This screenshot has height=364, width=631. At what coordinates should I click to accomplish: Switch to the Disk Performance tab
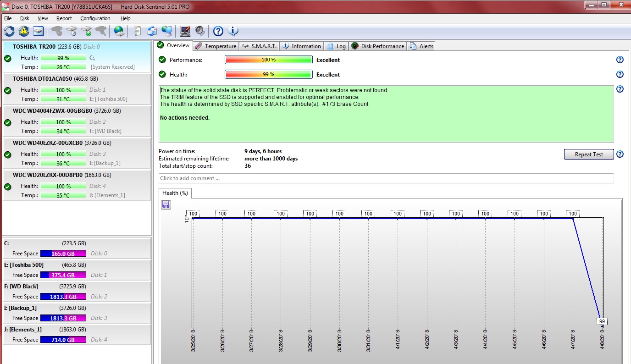tap(378, 46)
